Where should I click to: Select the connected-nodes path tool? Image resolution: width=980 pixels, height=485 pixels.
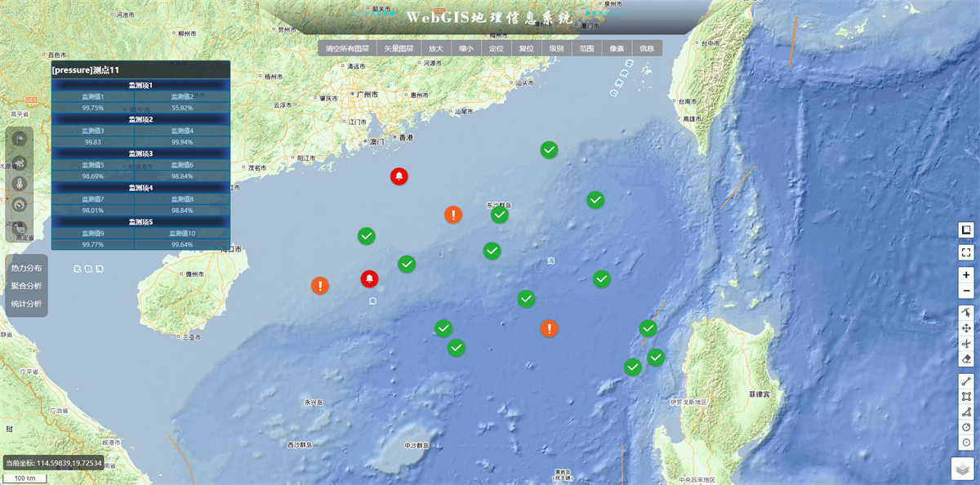click(x=966, y=412)
